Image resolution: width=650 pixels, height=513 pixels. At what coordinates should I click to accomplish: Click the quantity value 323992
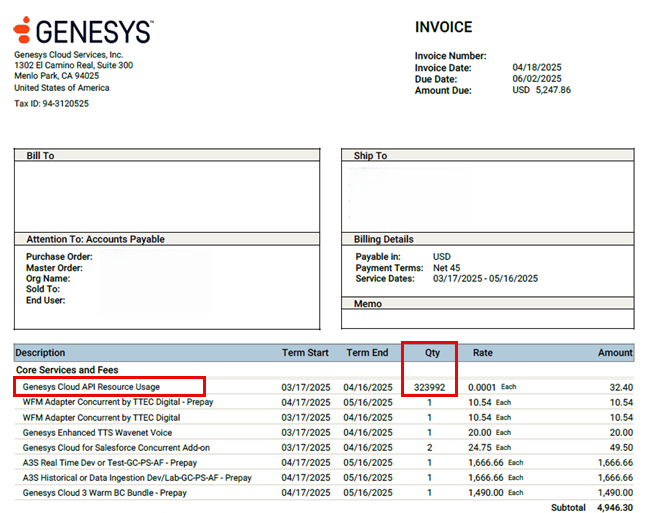(430, 386)
